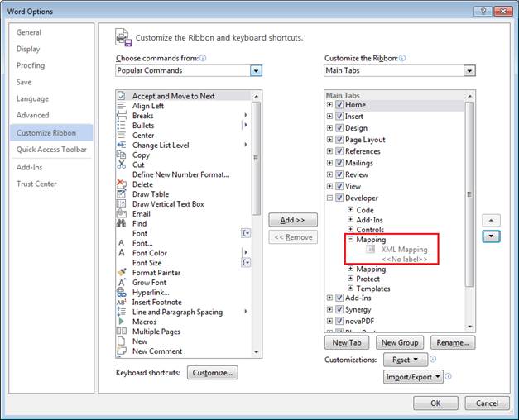The image size is (519, 420).
Task: Click the Multiple Pages icon
Action: coord(122,331)
